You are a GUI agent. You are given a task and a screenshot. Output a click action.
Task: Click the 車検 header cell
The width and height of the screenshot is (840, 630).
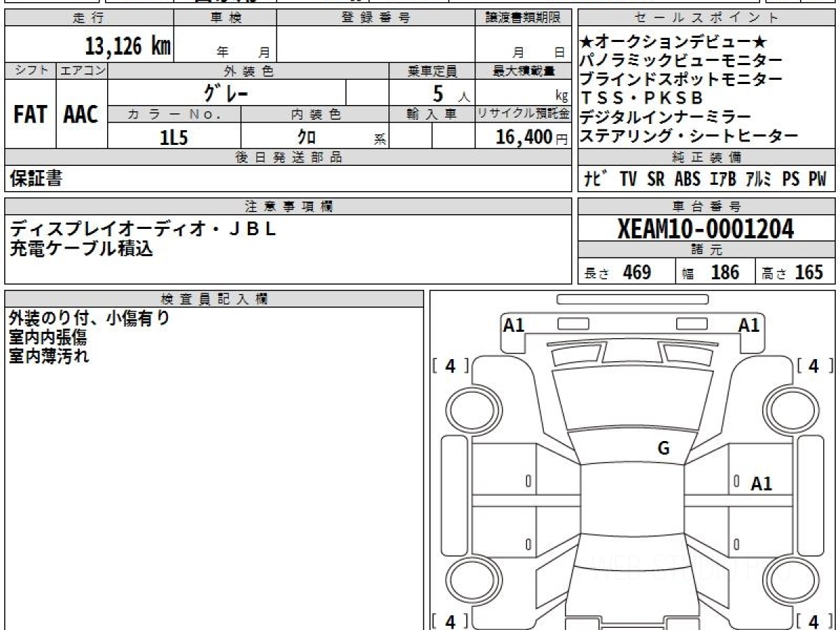click(x=225, y=18)
